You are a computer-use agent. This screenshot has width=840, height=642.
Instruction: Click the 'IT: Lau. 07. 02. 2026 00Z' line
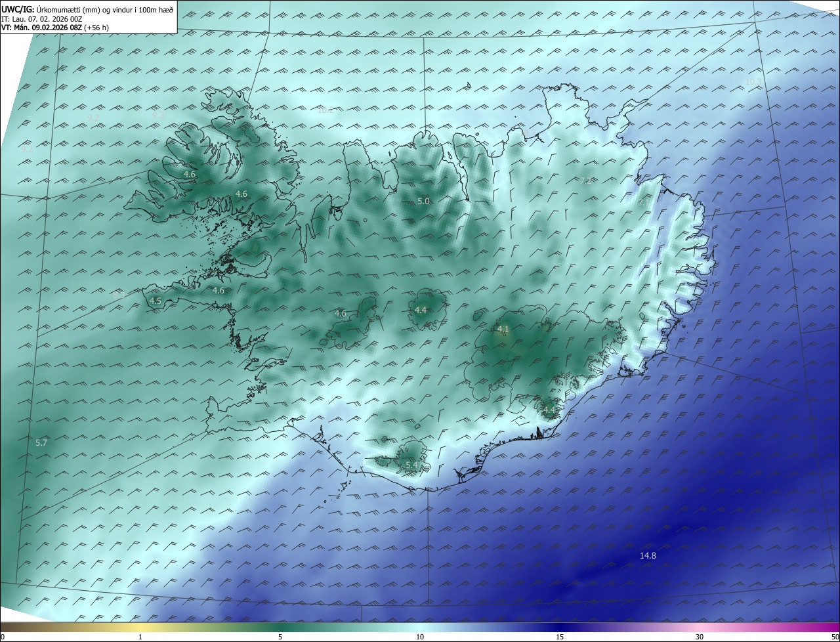click(41, 18)
